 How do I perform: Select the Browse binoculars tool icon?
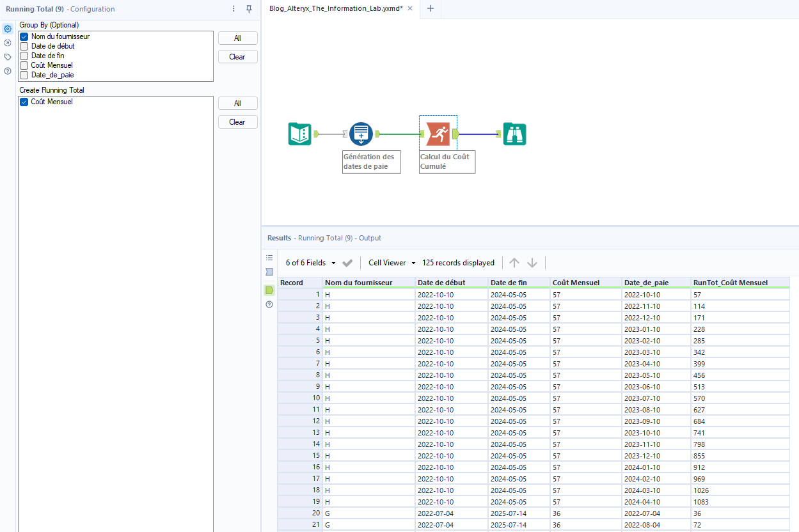(x=514, y=134)
